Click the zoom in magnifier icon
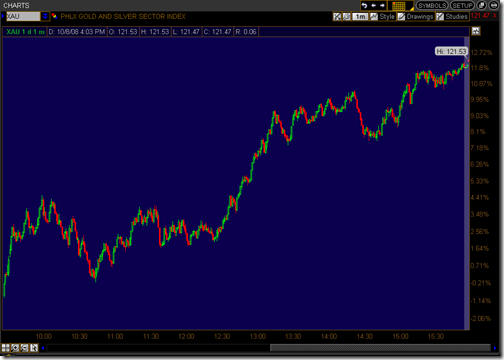This screenshot has width=504, height=360. click(15, 348)
